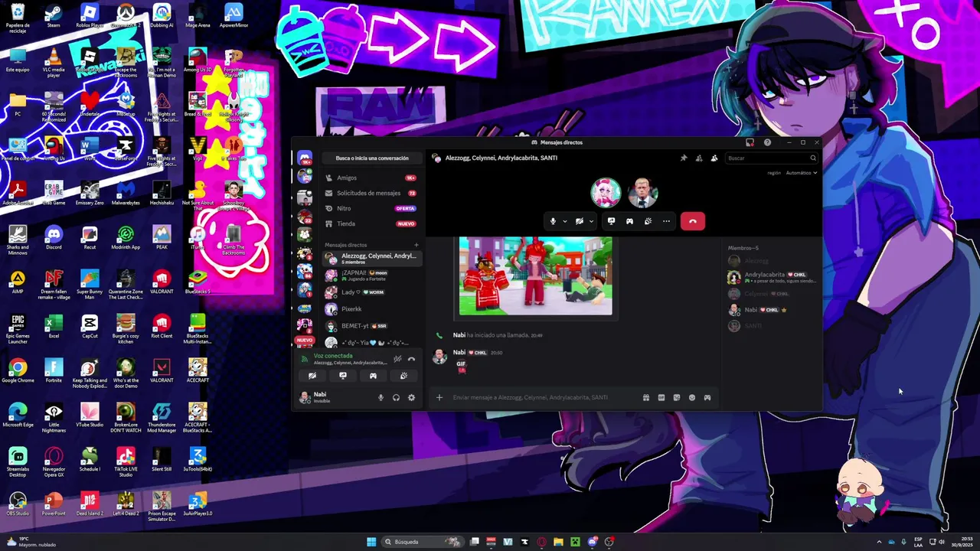Click the message attachment plus button
The height and width of the screenshot is (551, 980).
439,397
